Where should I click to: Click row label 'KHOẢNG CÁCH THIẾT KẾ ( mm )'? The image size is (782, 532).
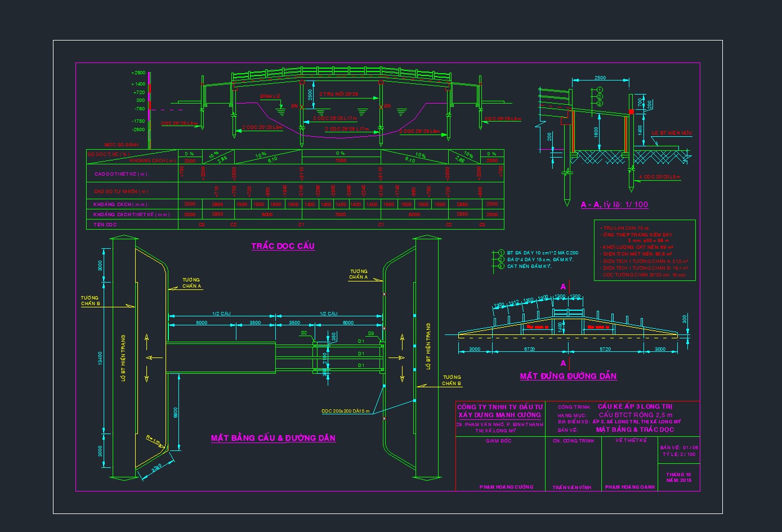tap(131, 214)
